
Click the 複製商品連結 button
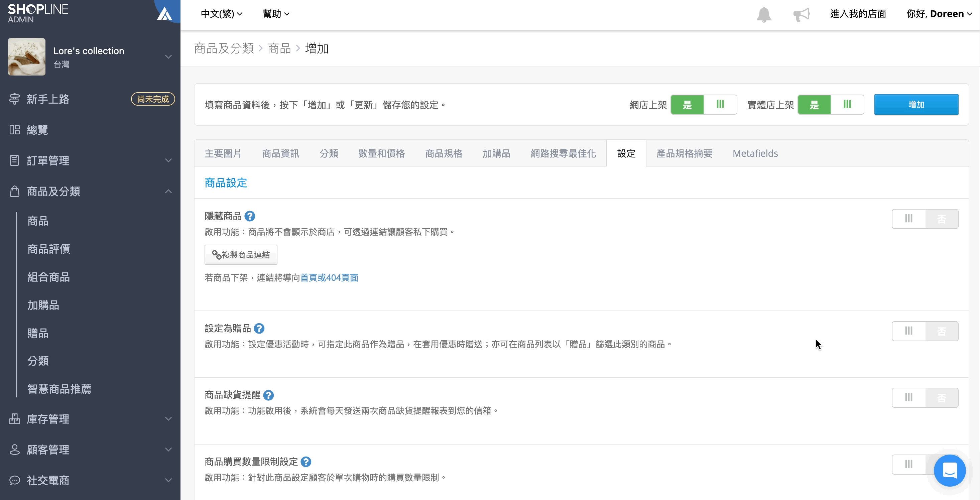coord(241,255)
